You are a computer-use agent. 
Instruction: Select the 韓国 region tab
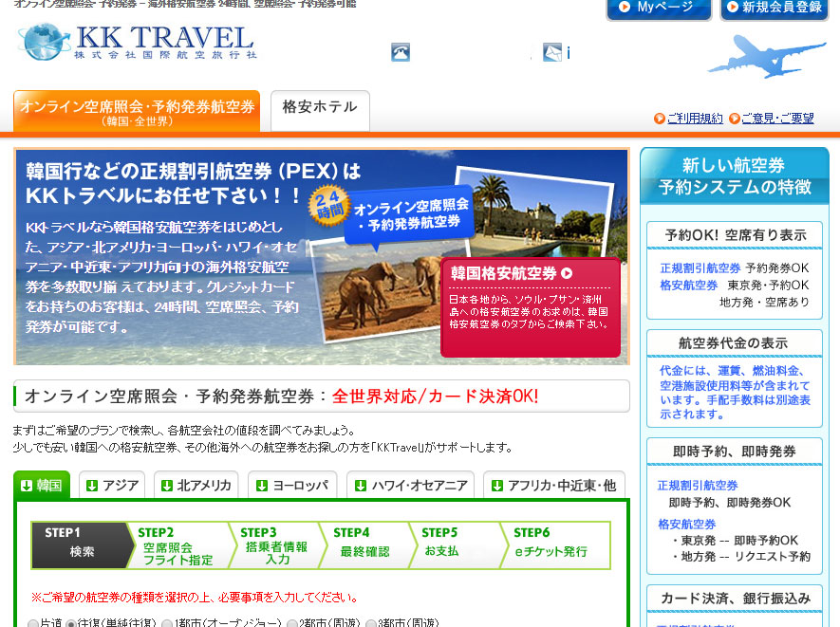pyautogui.click(x=42, y=485)
